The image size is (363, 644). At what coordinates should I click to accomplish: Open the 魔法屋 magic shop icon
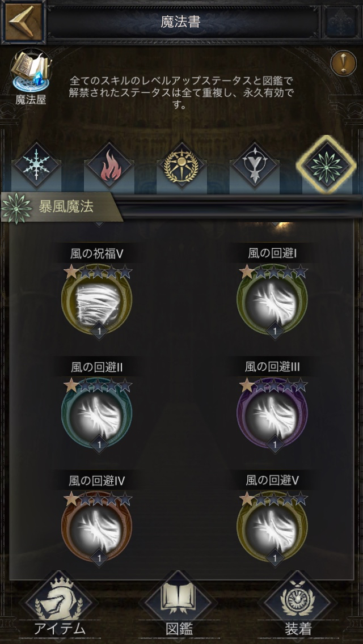pos(31,77)
